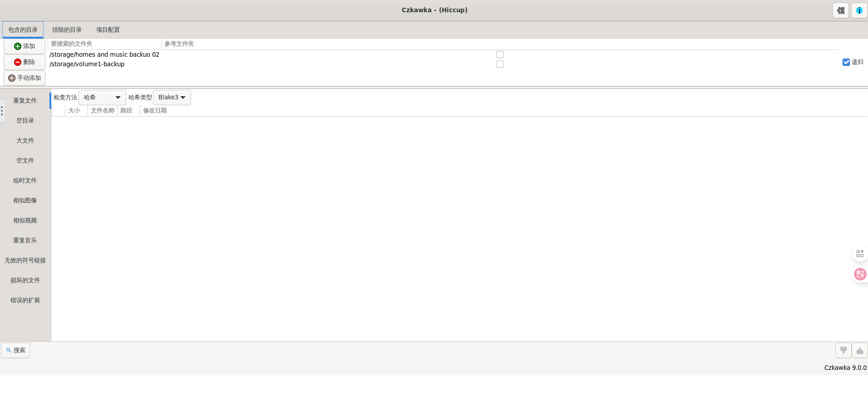Open the blue info about icon
This screenshot has width=868, height=418.
[x=859, y=10]
